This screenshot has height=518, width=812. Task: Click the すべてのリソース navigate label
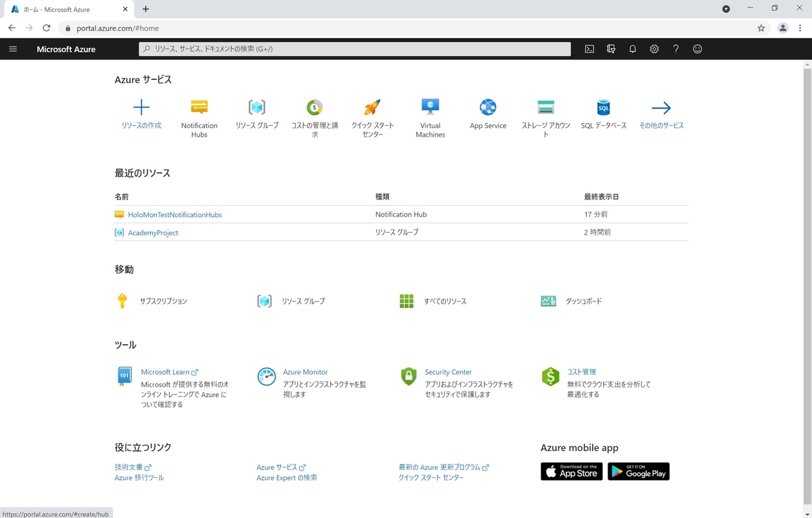pyautogui.click(x=445, y=301)
